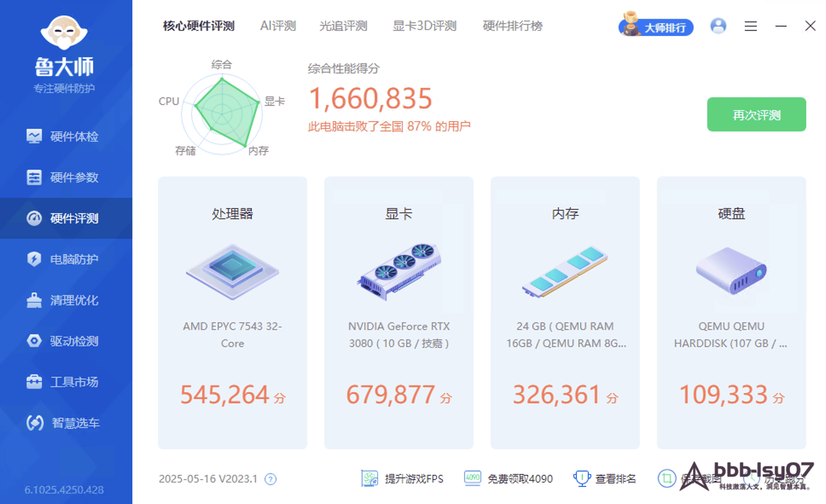Open the 硬件排行榜 tab

tap(512, 26)
